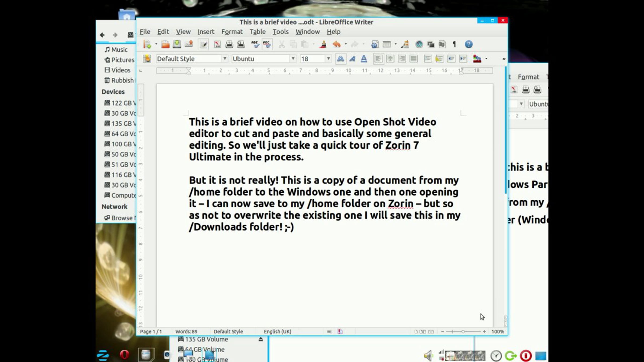Show Draw Functions toolbar
The image size is (644, 362).
pos(405,45)
